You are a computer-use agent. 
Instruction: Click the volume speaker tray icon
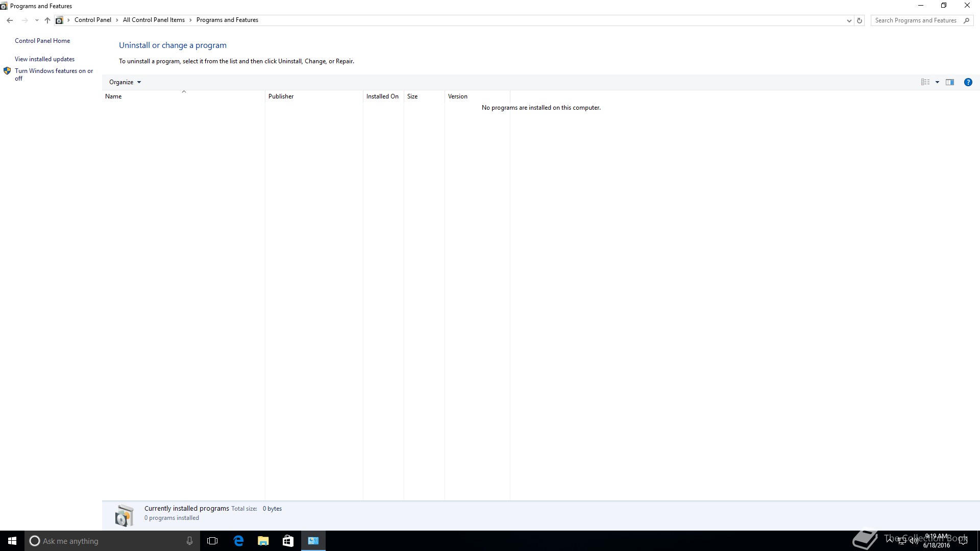[914, 541]
